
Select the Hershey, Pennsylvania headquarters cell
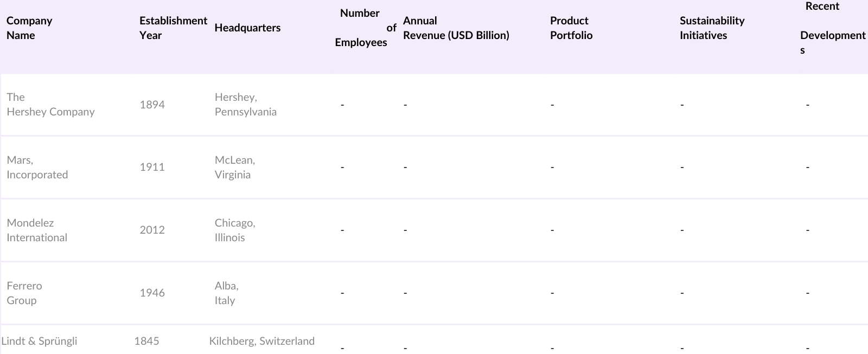245,105
